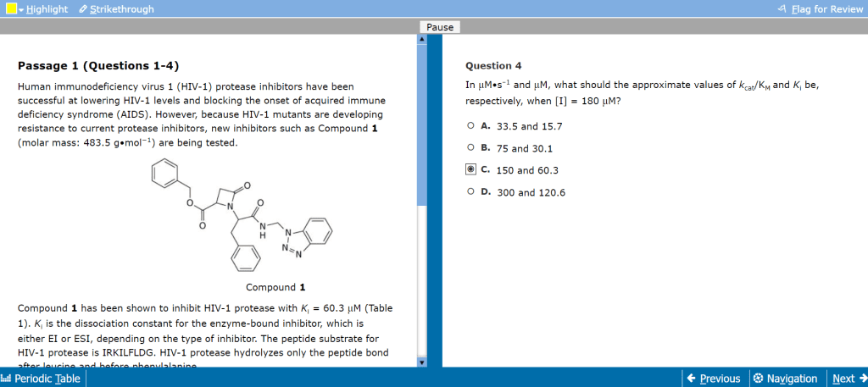Screen dimensions: 868x387
Task: Click the Passage 1 (Questions 1-4) title
Action: pos(97,65)
